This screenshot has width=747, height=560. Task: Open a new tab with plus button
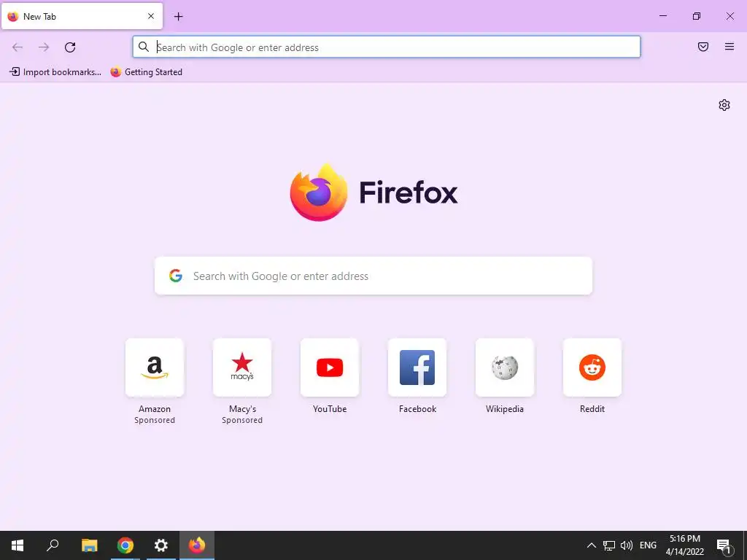coord(178,17)
